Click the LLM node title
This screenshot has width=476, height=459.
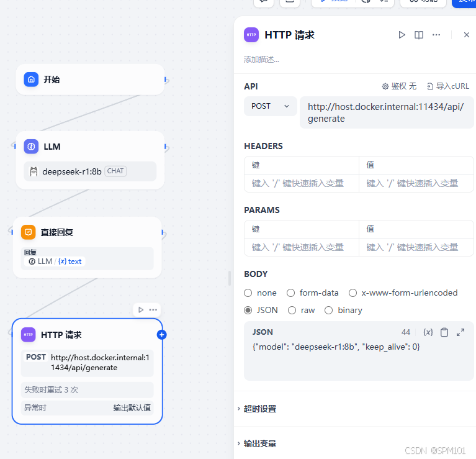click(52, 147)
